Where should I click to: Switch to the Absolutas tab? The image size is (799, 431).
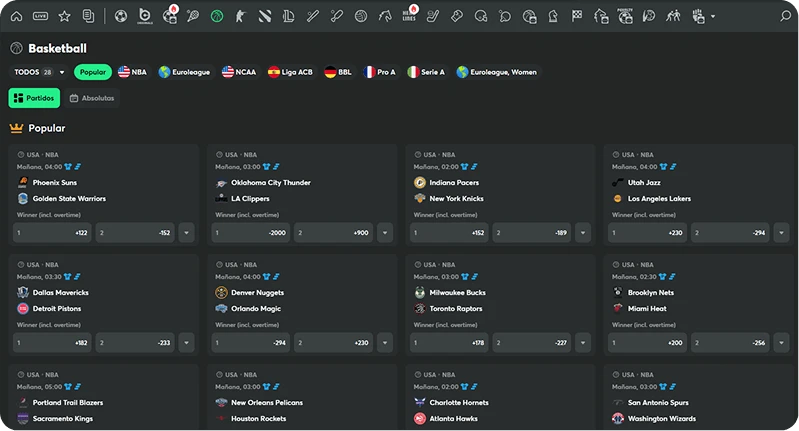click(92, 98)
